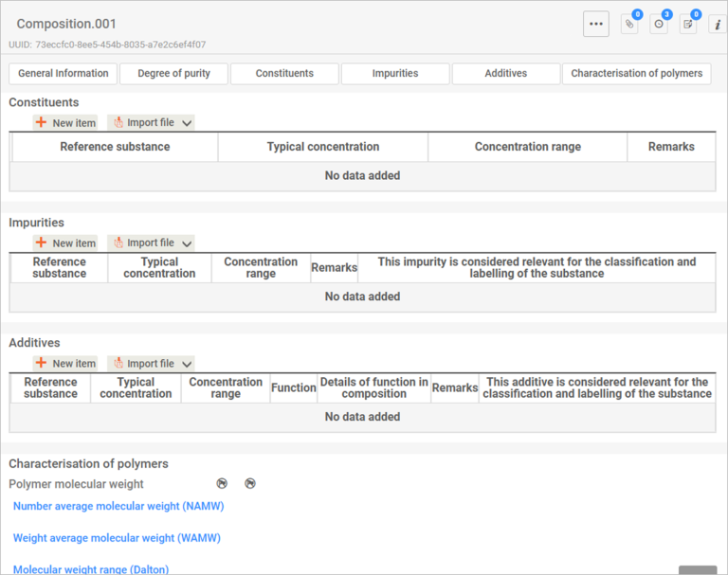Open the Additives tab

506,73
